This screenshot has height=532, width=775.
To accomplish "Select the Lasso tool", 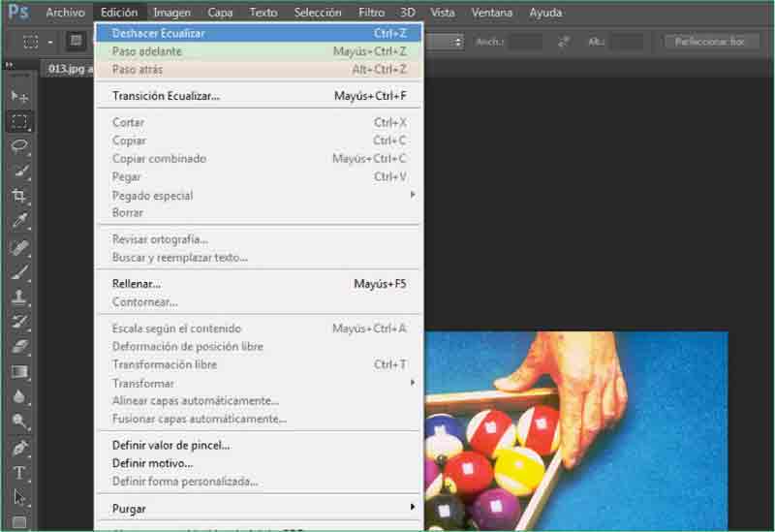I will point(18,146).
